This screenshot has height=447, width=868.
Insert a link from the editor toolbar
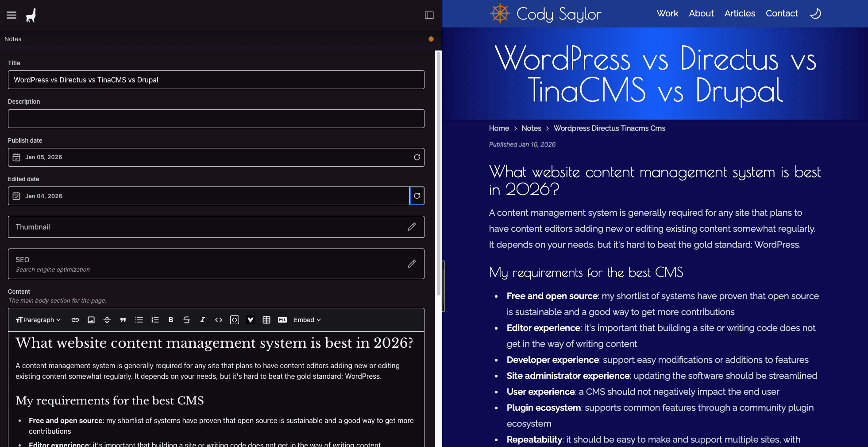tap(75, 320)
